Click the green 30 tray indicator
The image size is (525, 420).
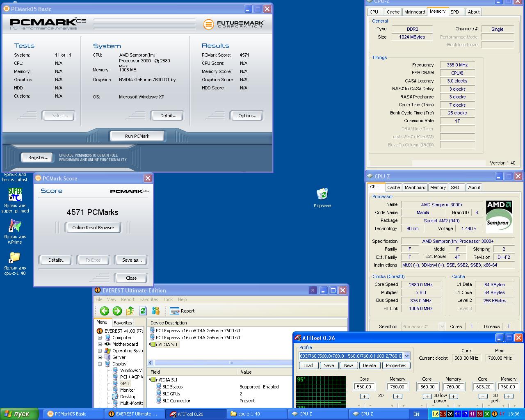click(487, 414)
